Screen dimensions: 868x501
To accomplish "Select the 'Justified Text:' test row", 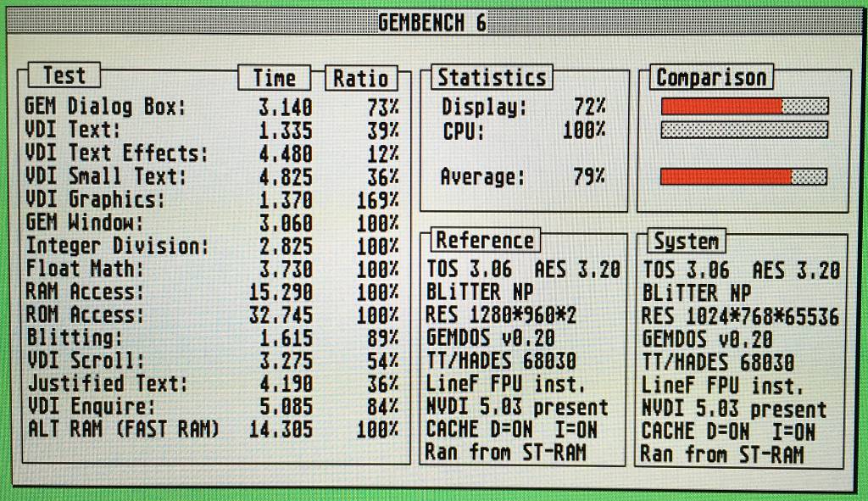I will coord(212,384).
